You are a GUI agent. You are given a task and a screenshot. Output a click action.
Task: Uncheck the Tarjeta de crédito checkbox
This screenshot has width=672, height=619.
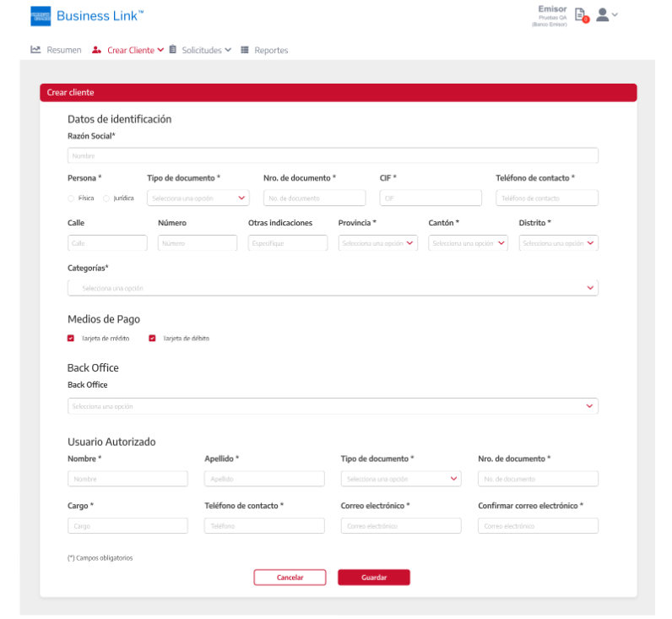pyautogui.click(x=71, y=339)
